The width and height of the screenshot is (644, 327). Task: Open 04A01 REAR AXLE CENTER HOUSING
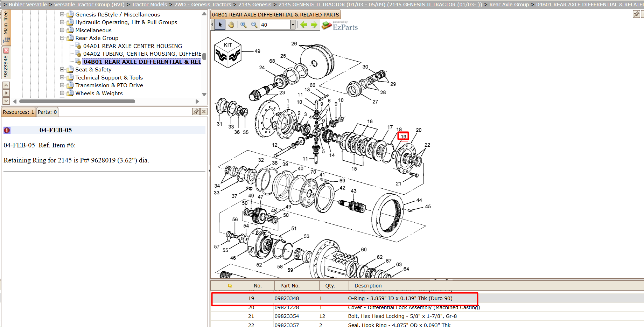pyautogui.click(x=133, y=46)
